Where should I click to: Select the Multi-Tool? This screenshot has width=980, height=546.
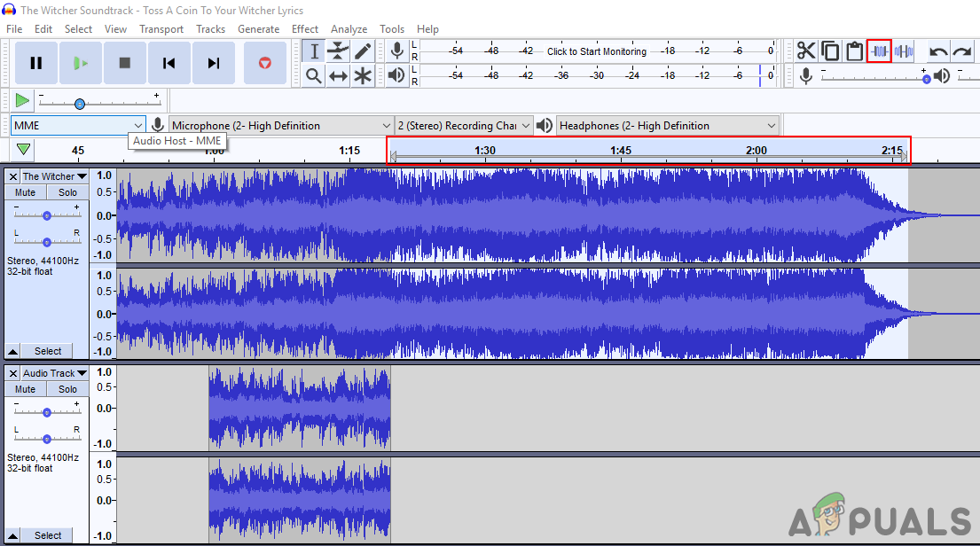363,75
